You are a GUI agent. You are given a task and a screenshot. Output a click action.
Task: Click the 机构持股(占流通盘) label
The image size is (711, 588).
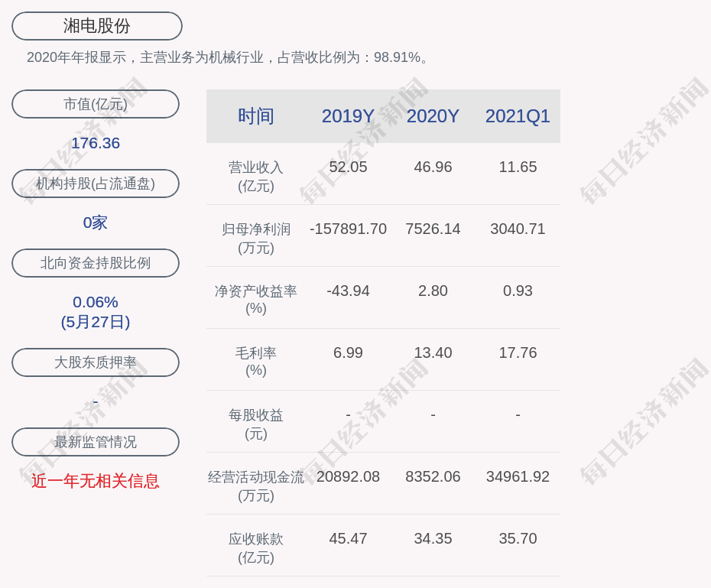coord(96,184)
